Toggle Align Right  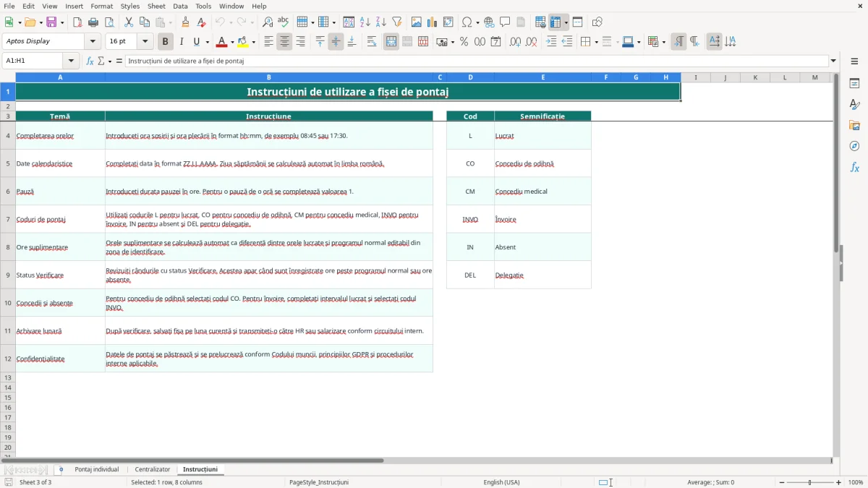[300, 42]
